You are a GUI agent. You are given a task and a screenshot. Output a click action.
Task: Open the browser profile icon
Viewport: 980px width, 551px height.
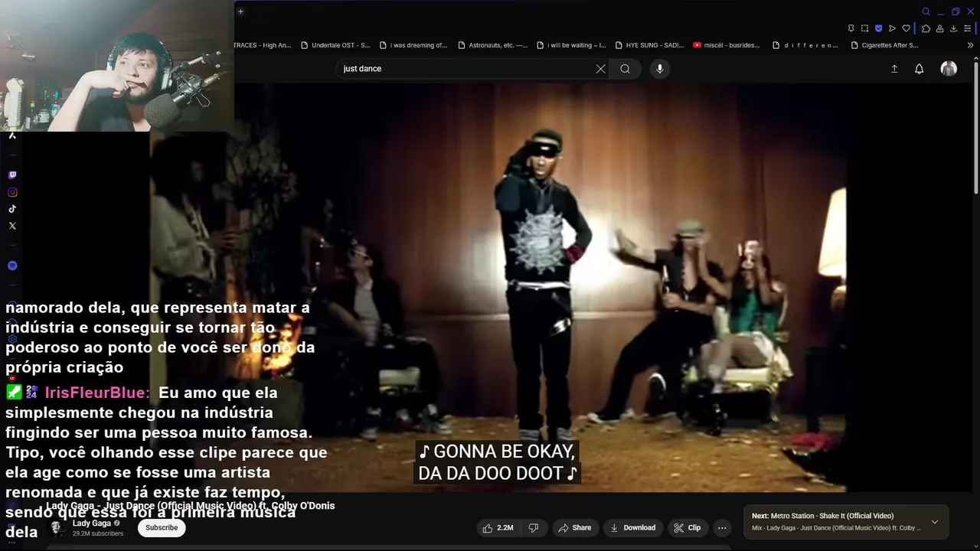[939, 28]
